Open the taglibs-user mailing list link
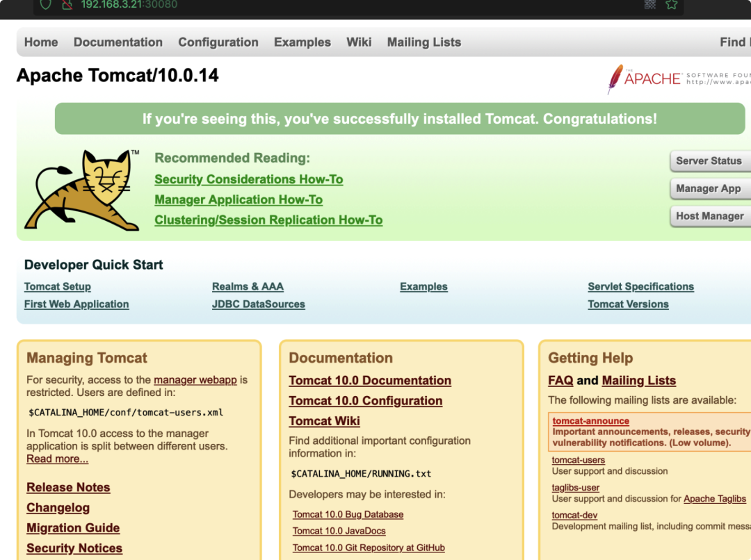This screenshot has width=751, height=560. (x=575, y=488)
